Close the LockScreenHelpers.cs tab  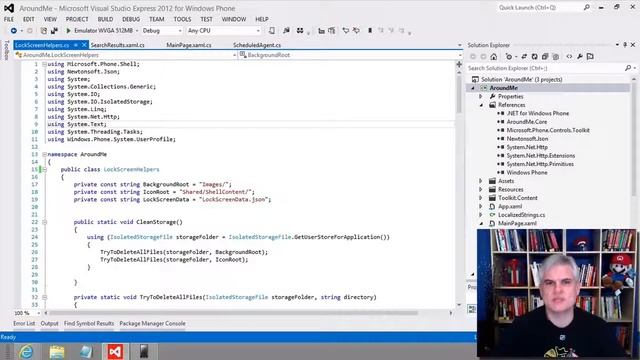click(x=84, y=45)
